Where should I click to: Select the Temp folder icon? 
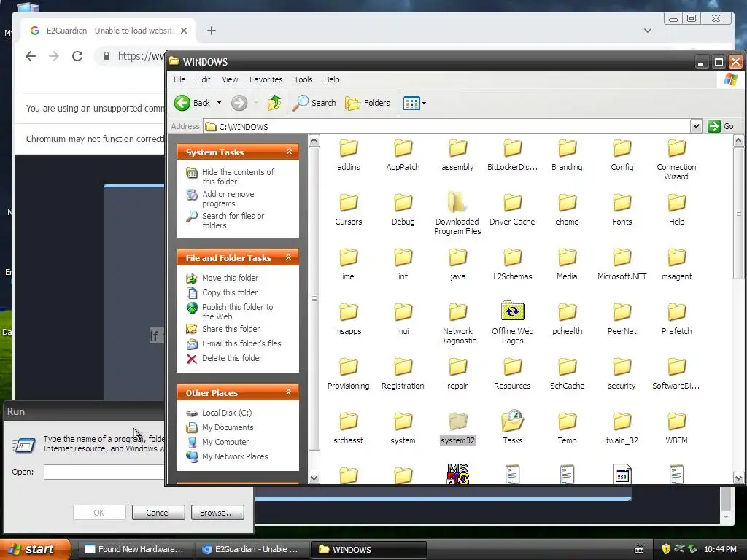coord(567,421)
